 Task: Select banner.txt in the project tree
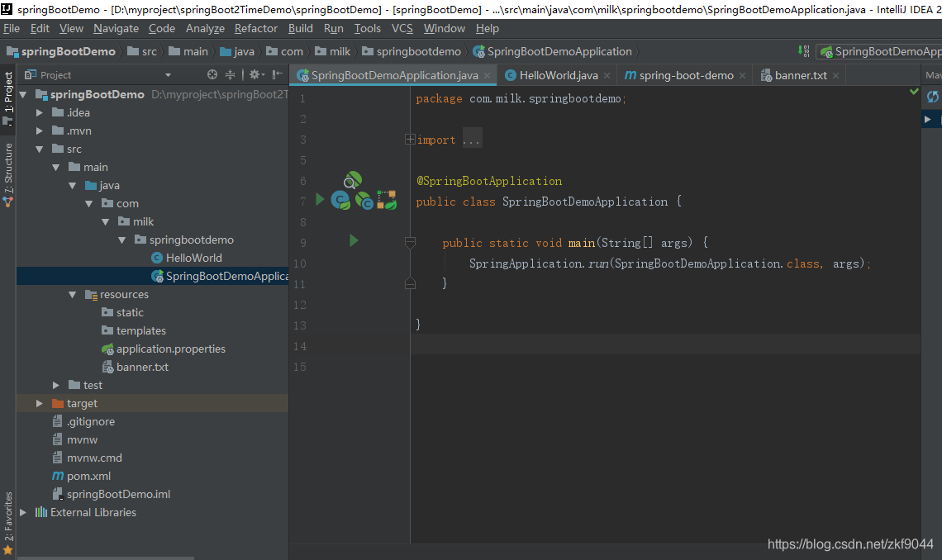(136, 368)
